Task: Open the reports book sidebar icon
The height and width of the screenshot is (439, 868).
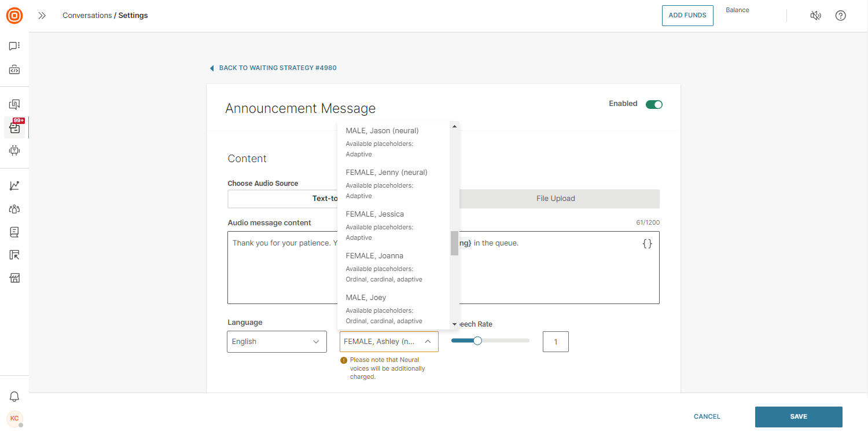Action: [14, 232]
